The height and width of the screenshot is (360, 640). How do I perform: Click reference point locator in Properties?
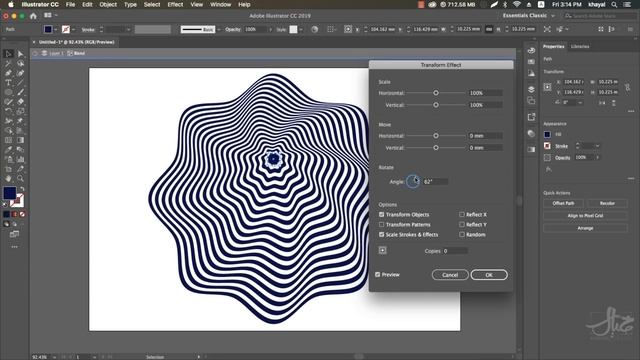click(x=547, y=87)
